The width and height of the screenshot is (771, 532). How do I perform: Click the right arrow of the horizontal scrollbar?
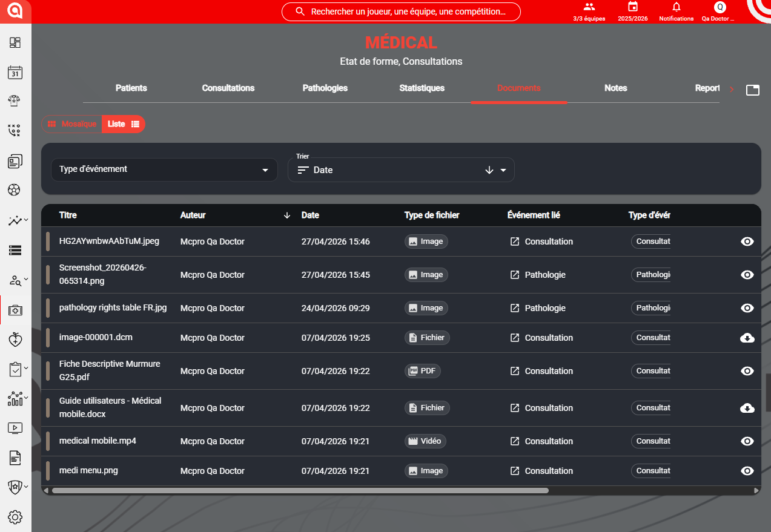[x=756, y=491]
